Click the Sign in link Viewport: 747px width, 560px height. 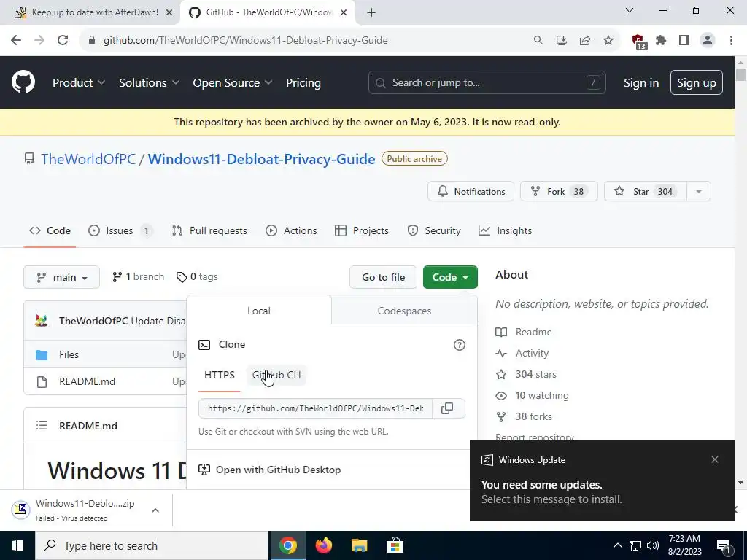point(641,83)
